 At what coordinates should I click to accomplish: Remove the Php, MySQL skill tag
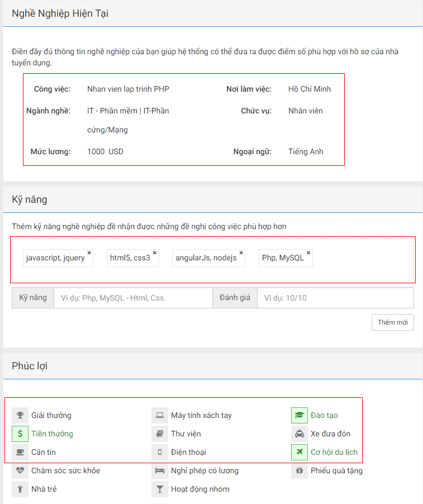[308, 253]
